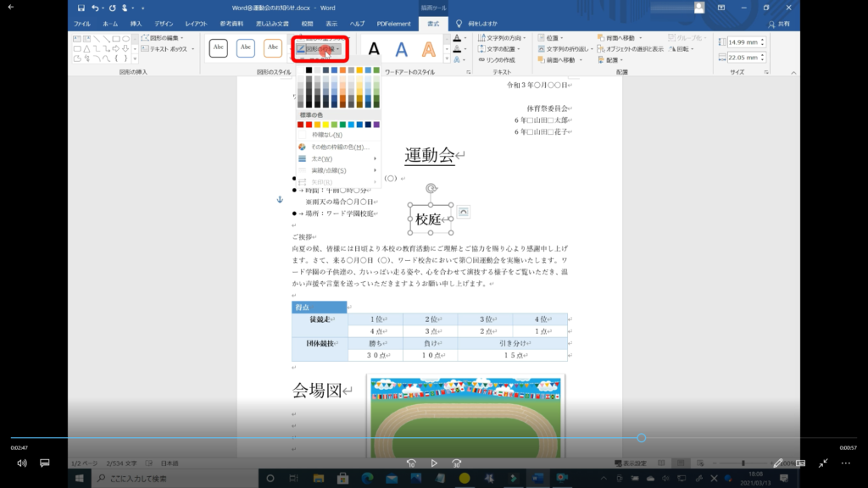Image resolution: width=868 pixels, height=488 pixels.
Task: Expand the 太さ (weight) submenu
Action: [322, 158]
